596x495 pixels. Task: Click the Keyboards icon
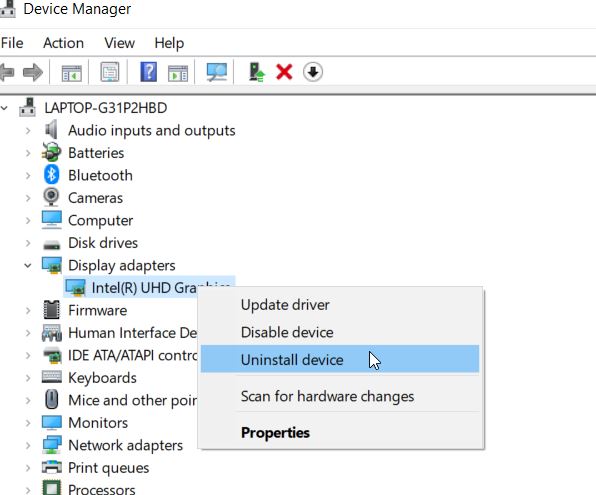[x=52, y=377]
